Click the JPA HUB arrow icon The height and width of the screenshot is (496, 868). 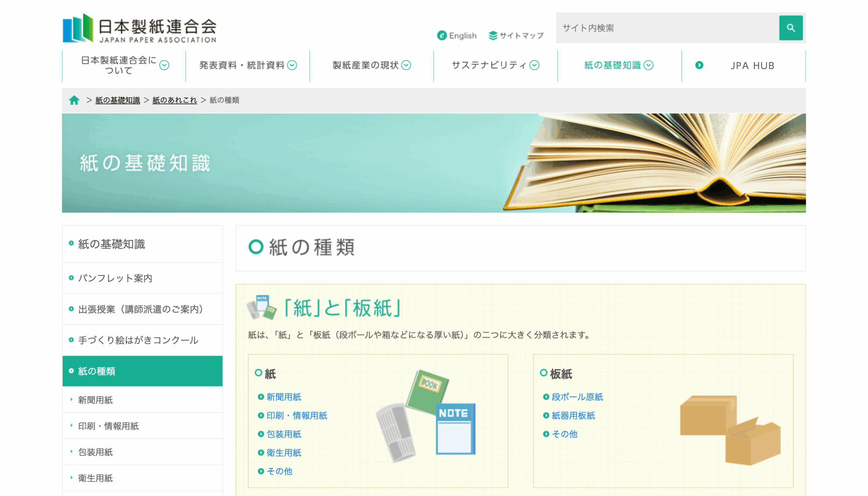699,65
